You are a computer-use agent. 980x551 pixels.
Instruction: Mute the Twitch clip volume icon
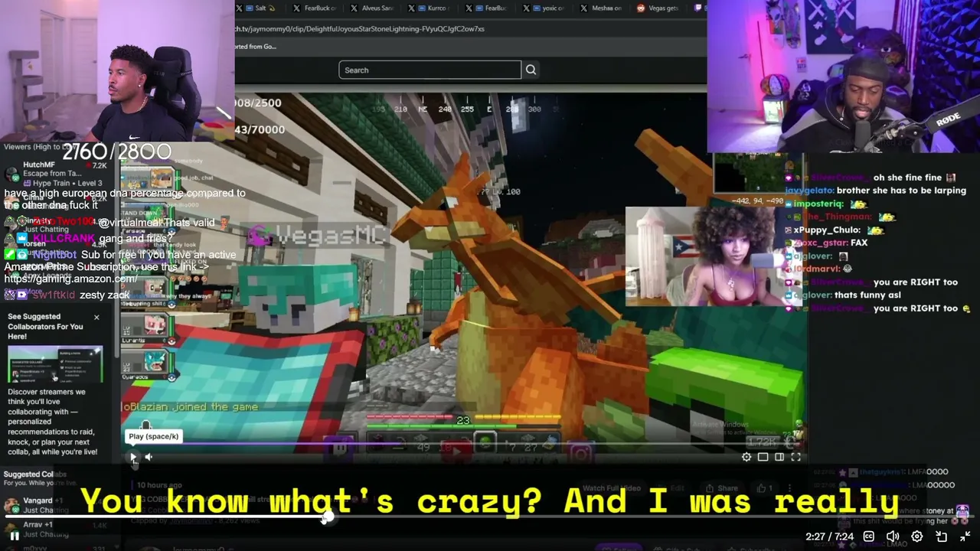coord(149,457)
